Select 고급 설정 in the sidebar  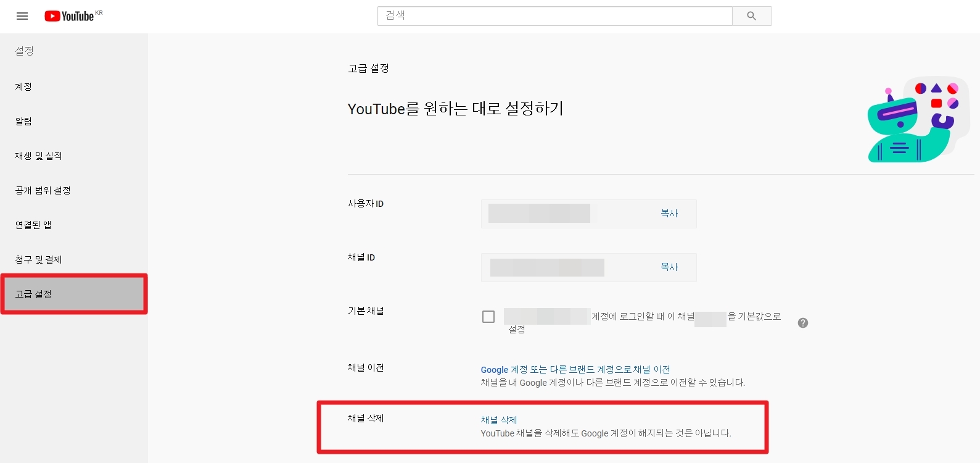point(74,294)
